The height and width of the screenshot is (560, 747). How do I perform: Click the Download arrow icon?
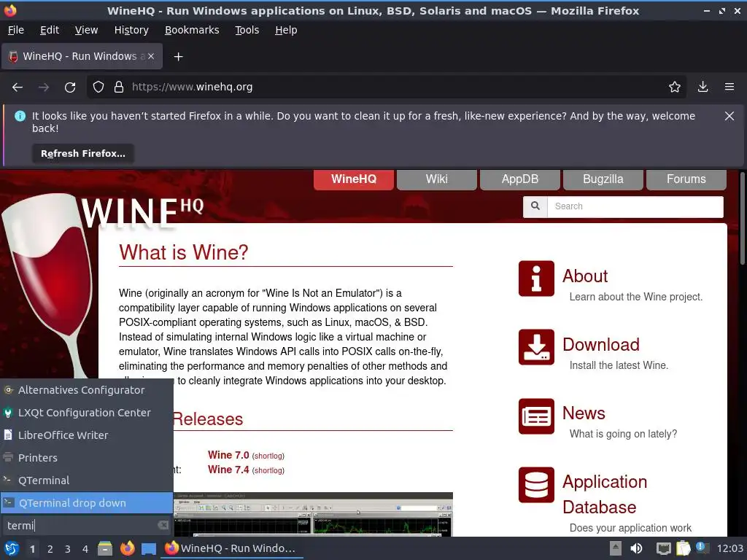pyautogui.click(x=536, y=347)
